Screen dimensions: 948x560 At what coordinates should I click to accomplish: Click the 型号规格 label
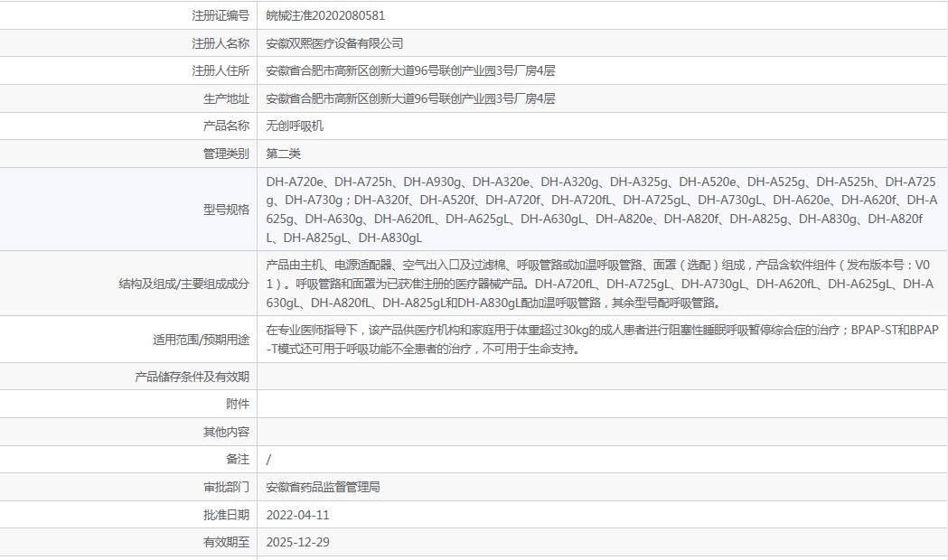226,210
